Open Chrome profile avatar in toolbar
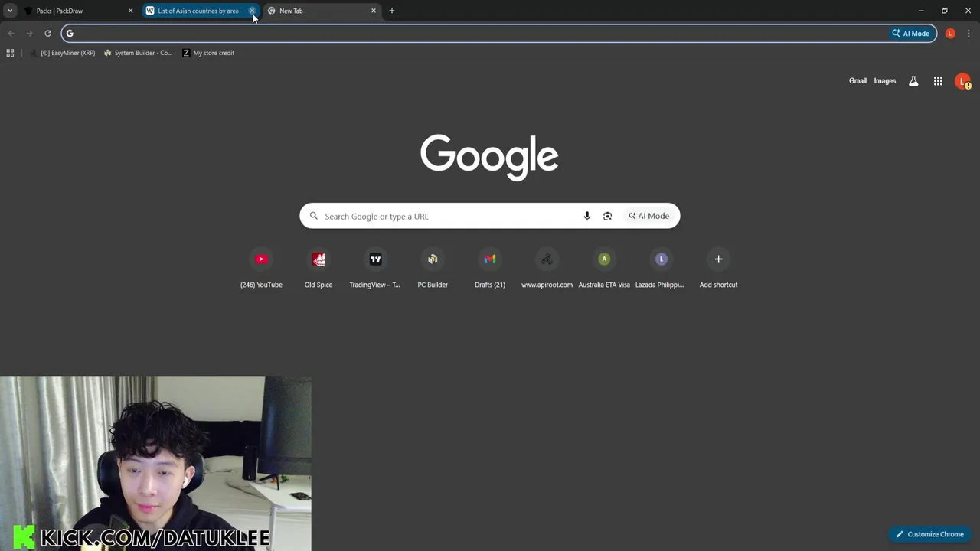This screenshot has height=551, width=980. (x=950, y=33)
